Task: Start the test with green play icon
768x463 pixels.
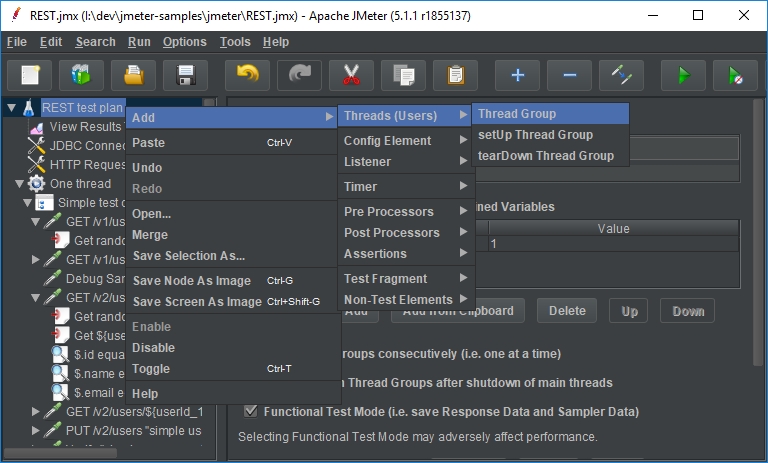Action: click(683, 75)
